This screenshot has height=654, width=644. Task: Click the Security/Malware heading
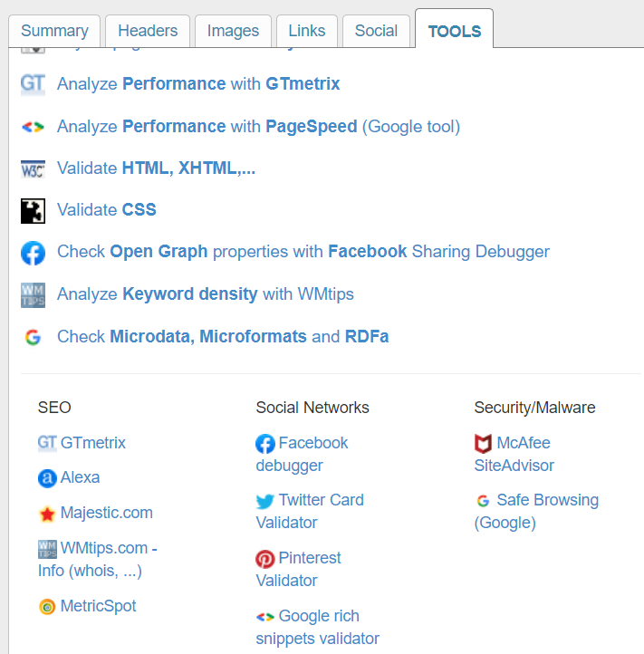click(534, 408)
